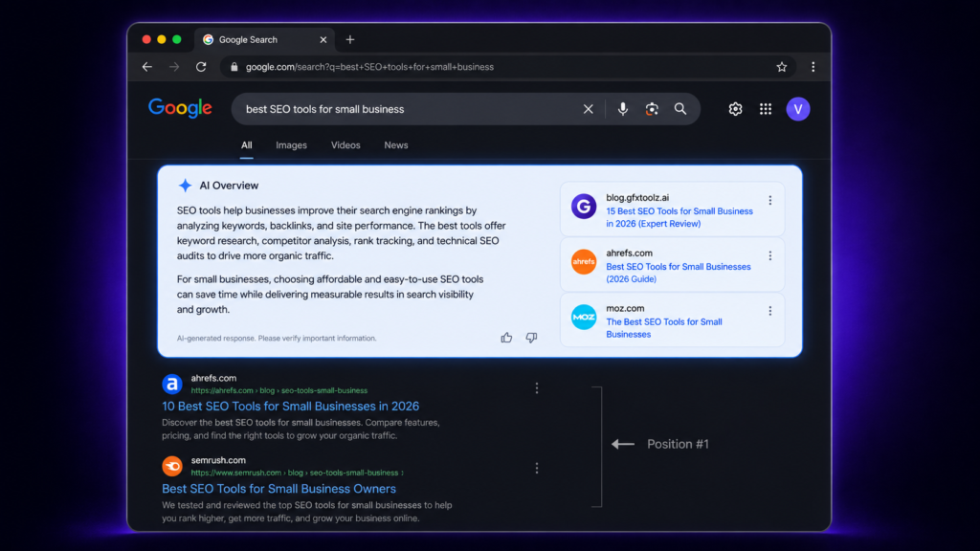Open Google Lens image search icon
Viewport: 980px width, 551px height.
pyautogui.click(x=652, y=109)
